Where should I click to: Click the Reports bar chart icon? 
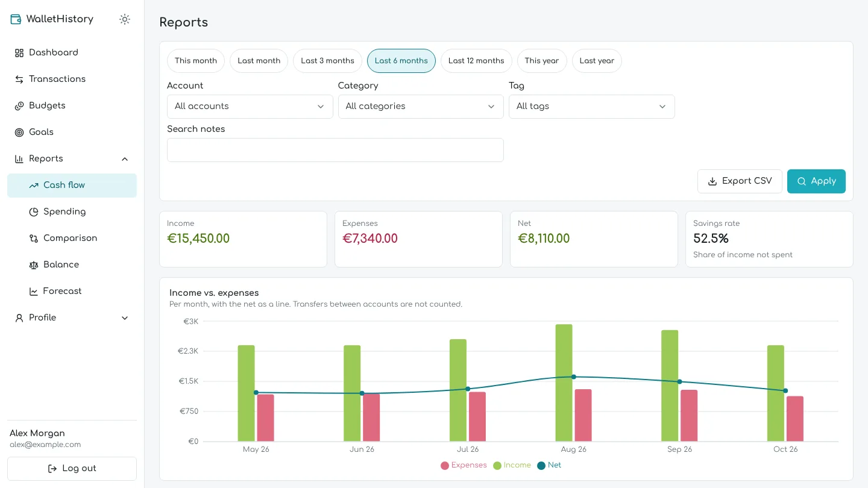click(x=19, y=159)
